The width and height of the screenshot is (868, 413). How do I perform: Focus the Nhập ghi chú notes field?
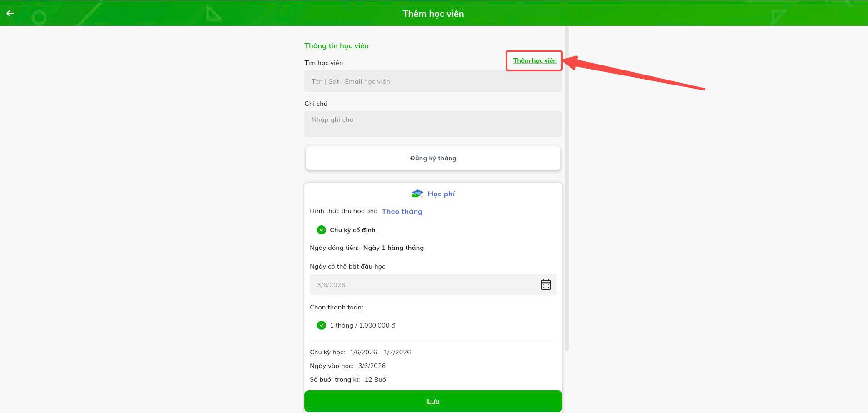pyautogui.click(x=433, y=124)
